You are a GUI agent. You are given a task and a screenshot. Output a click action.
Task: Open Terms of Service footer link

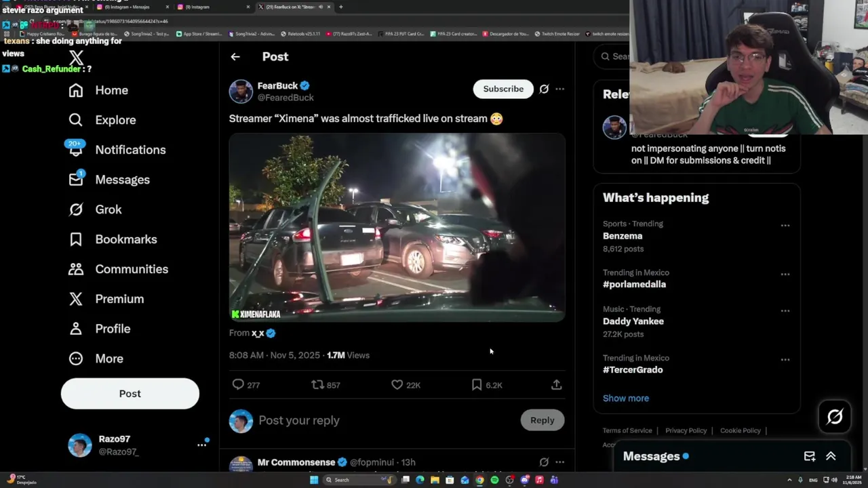[627, 430]
